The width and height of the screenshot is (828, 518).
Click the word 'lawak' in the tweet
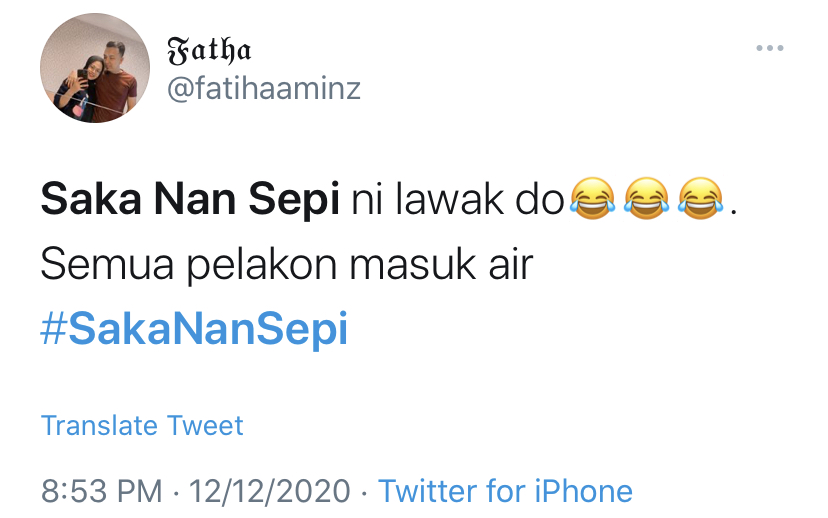[450, 200]
